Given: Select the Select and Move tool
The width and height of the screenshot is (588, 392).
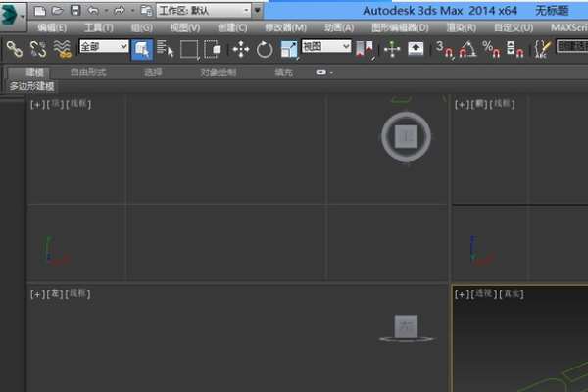Looking at the screenshot, I should tap(241, 49).
